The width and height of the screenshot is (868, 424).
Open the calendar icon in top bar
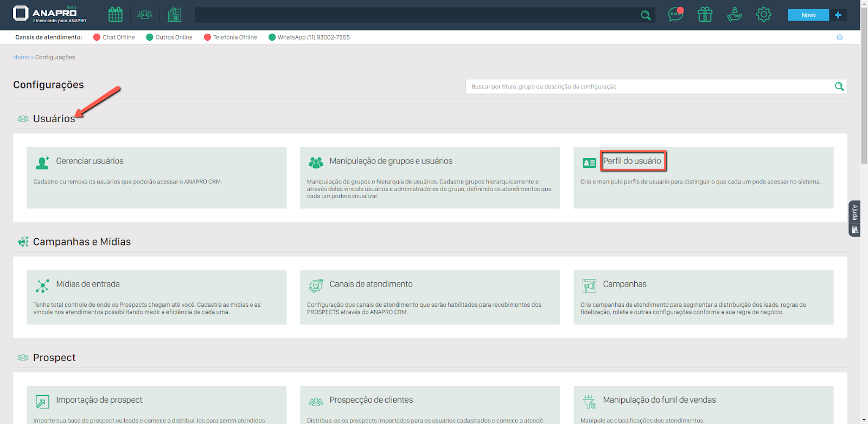(x=115, y=15)
